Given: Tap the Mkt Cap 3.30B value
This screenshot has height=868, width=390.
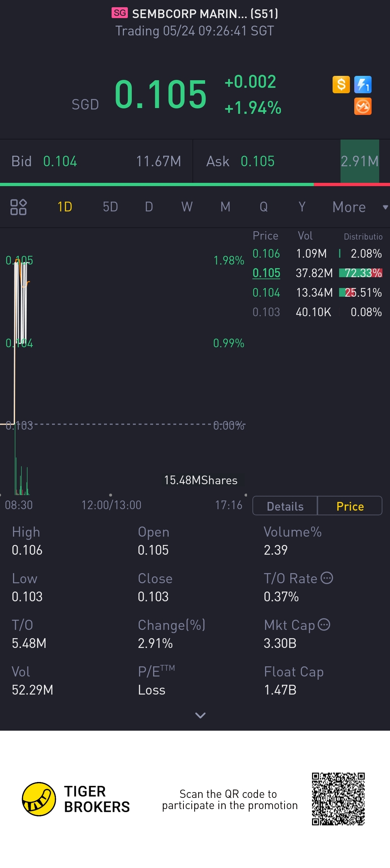Looking at the screenshot, I should tap(280, 643).
